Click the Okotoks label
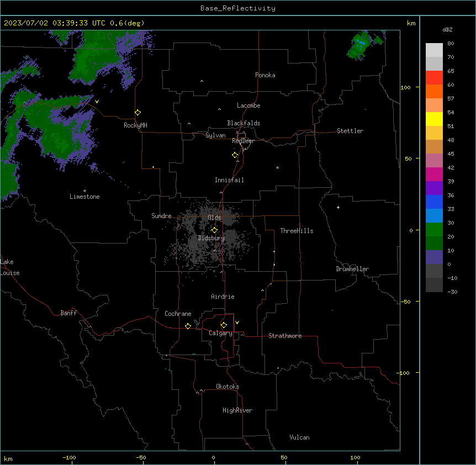The height and width of the screenshot is (465, 476). pos(228,387)
